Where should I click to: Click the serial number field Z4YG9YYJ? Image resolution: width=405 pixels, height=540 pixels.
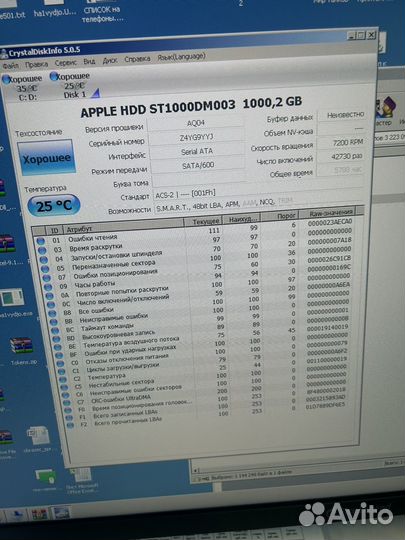[197, 137]
